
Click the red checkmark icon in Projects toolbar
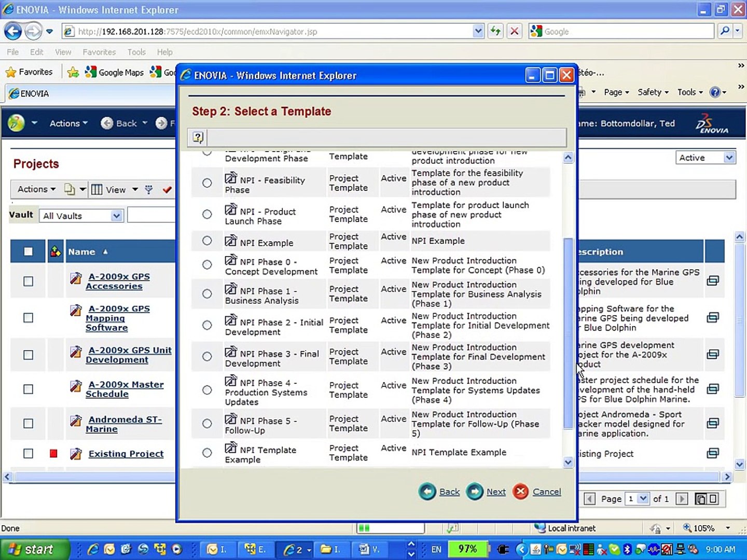[x=167, y=190]
